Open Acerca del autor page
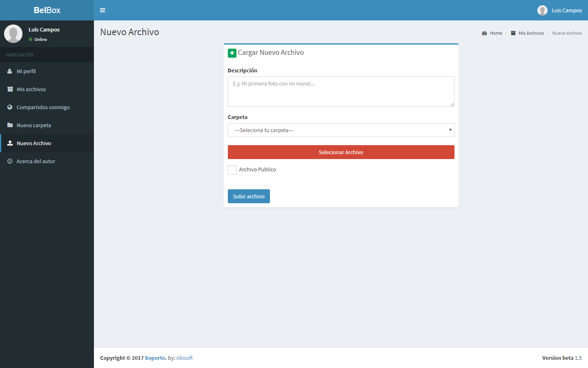Screen dimensions: 588x368 pos(47,161)
